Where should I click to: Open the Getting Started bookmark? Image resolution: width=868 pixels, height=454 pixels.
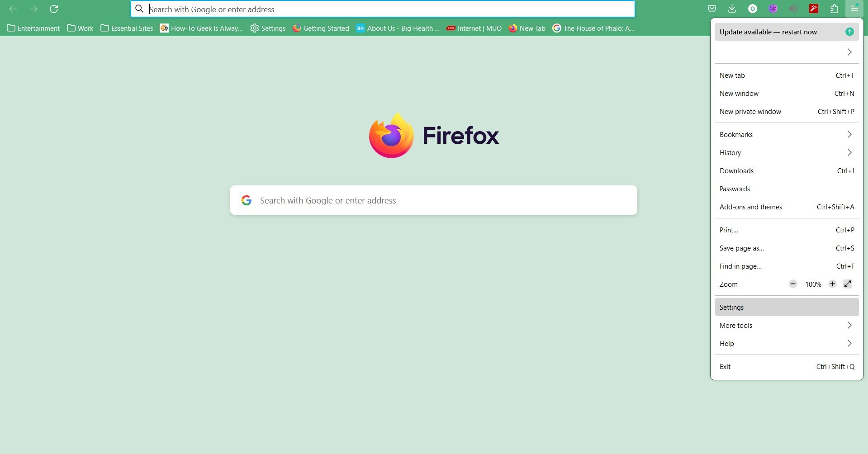[x=321, y=28]
